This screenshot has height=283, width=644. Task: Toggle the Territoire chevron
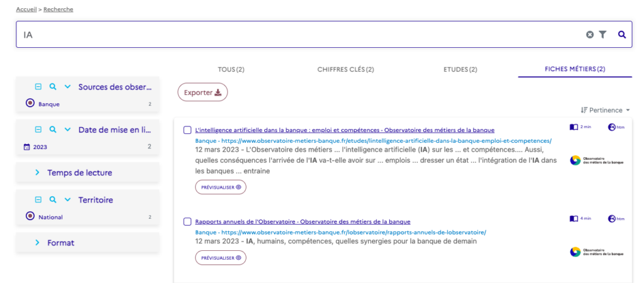[67, 200]
